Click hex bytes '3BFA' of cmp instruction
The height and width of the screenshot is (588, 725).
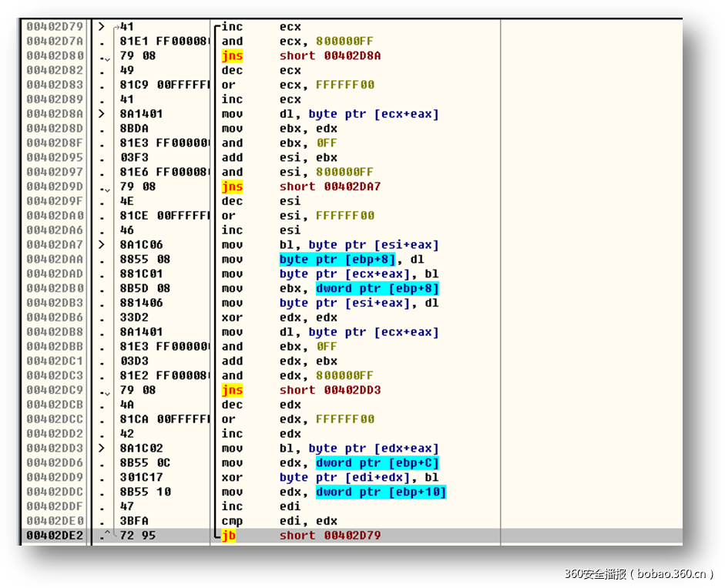click(x=134, y=521)
